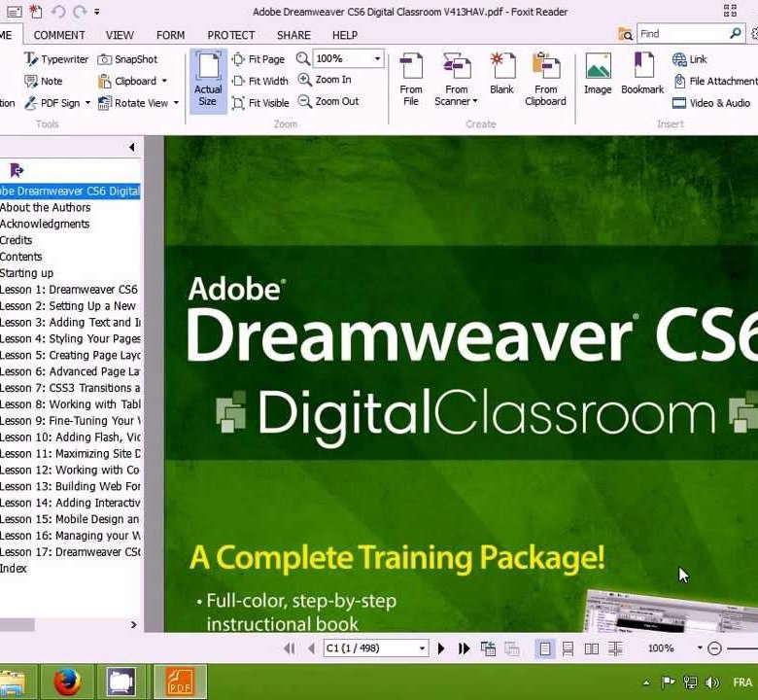
Task: Click the magnifier icon beside zoom box
Action: (x=302, y=58)
